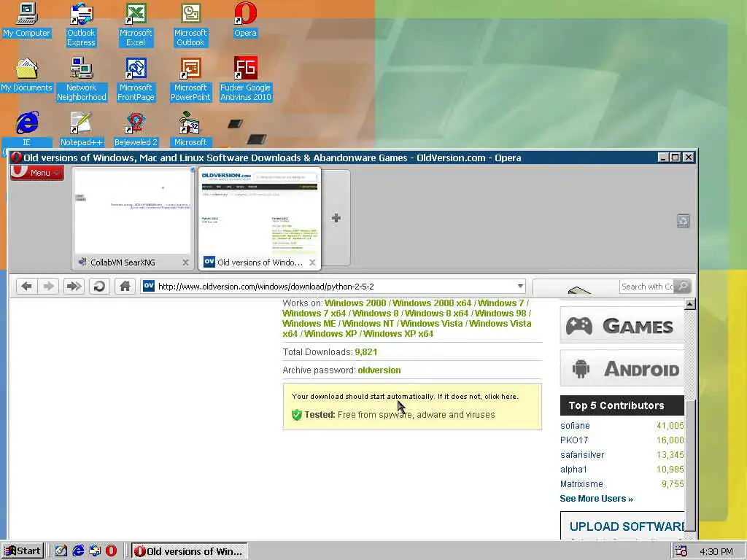Image resolution: width=747 pixels, height=560 pixels.
Task: Click the first quick launch notepad icon
Action: [x=61, y=551]
